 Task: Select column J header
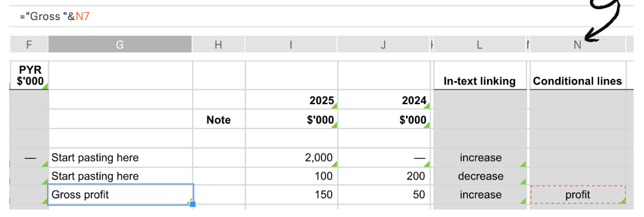(383, 44)
